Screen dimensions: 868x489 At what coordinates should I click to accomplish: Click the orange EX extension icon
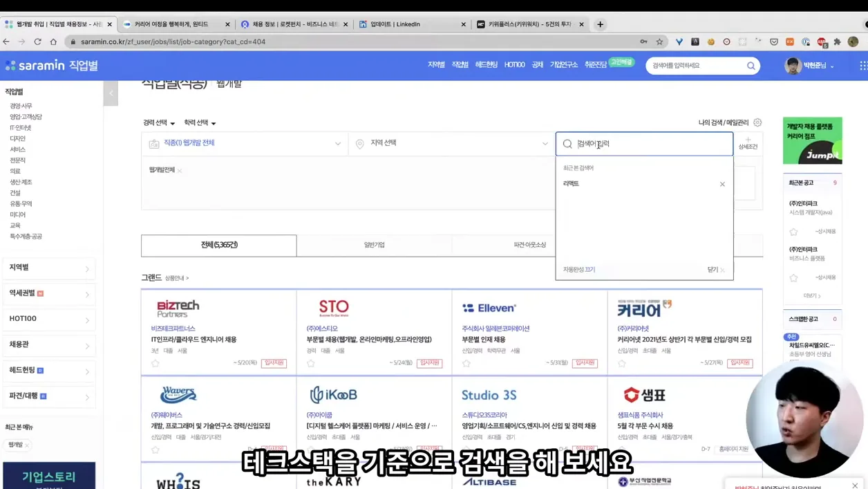pyautogui.click(x=790, y=41)
